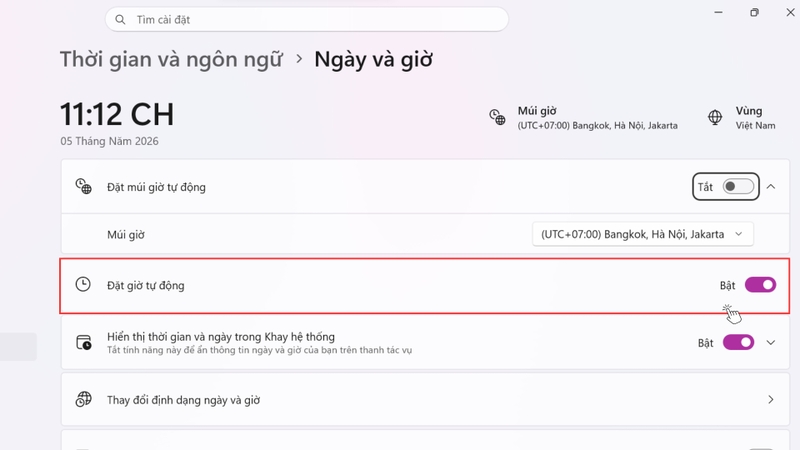
Task: Toggle Đặt múi giờ tự động switch
Action: tap(738, 187)
